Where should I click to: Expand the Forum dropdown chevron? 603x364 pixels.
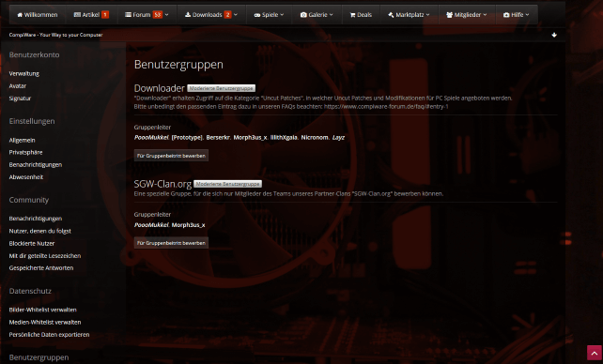tap(166, 15)
